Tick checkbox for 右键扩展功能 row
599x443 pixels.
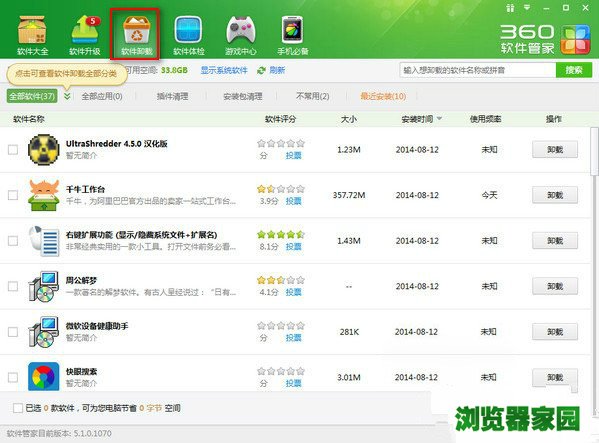click(x=13, y=241)
